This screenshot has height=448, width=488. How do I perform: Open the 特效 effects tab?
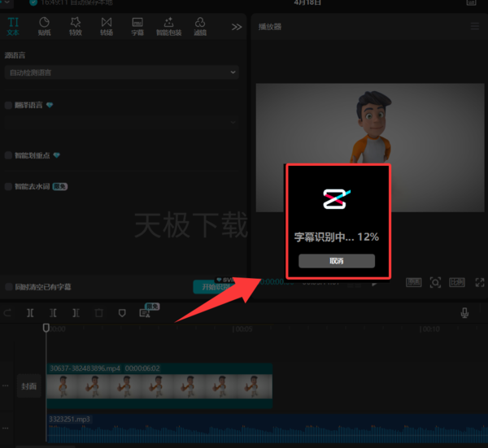(76, 27)
